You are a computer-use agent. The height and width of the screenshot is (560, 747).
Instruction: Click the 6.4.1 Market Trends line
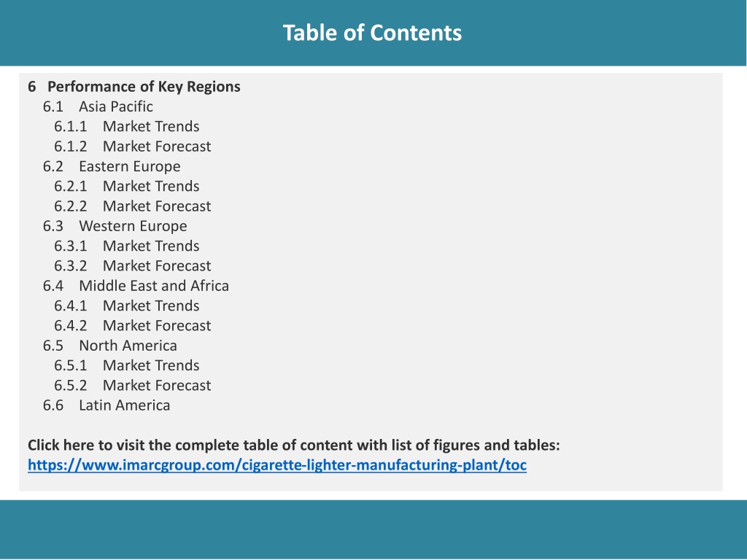[126, 306]
